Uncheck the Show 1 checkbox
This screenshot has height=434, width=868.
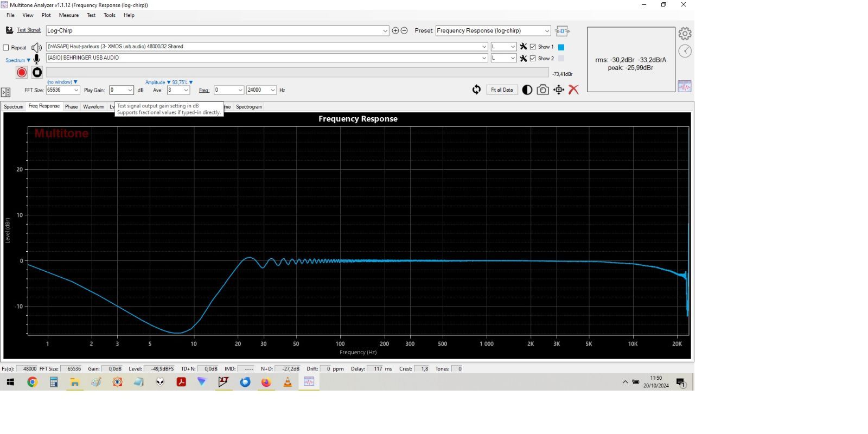click(x=533, y=47)
